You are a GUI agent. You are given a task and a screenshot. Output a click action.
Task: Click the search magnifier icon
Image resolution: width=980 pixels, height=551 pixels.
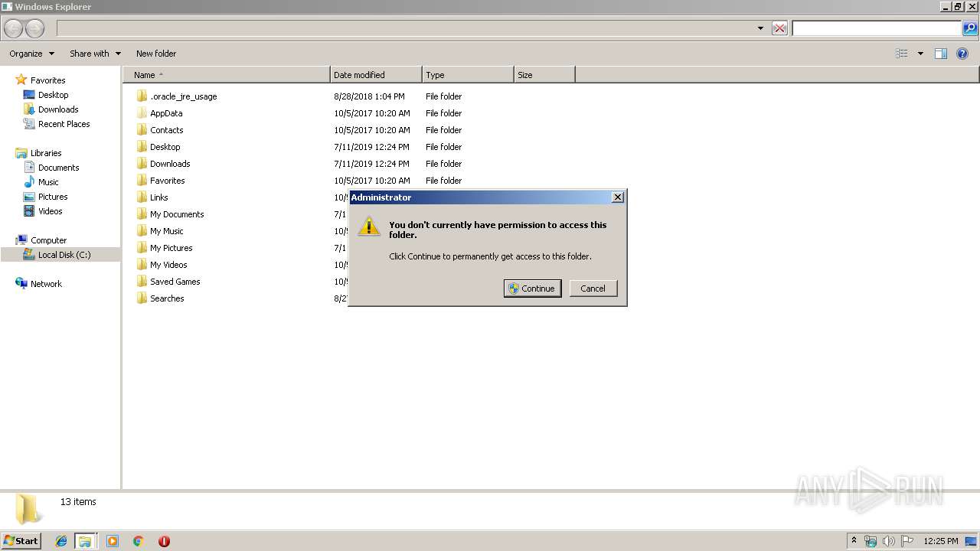[969, 28]
